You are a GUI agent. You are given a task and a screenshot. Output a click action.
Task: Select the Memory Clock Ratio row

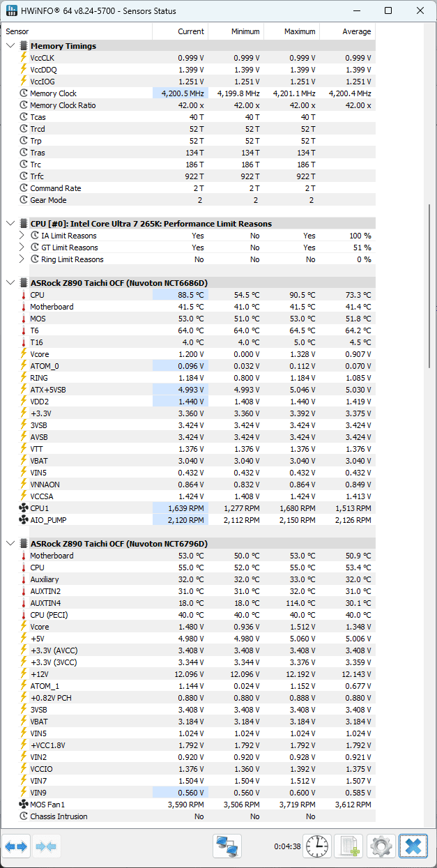click(188, 105)
